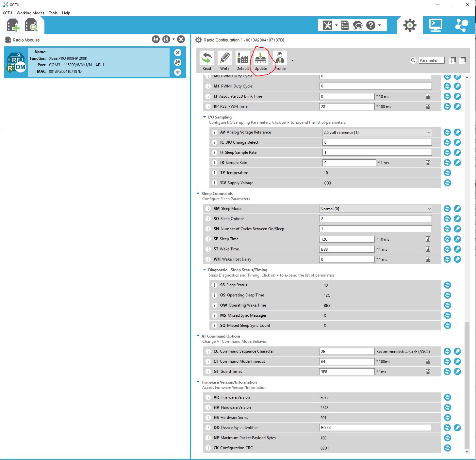Image resolution: width=476 pixels, height=460 pixels.
Task: Open the feedback speech bubbles icon
Action: (x=358, y=25)
